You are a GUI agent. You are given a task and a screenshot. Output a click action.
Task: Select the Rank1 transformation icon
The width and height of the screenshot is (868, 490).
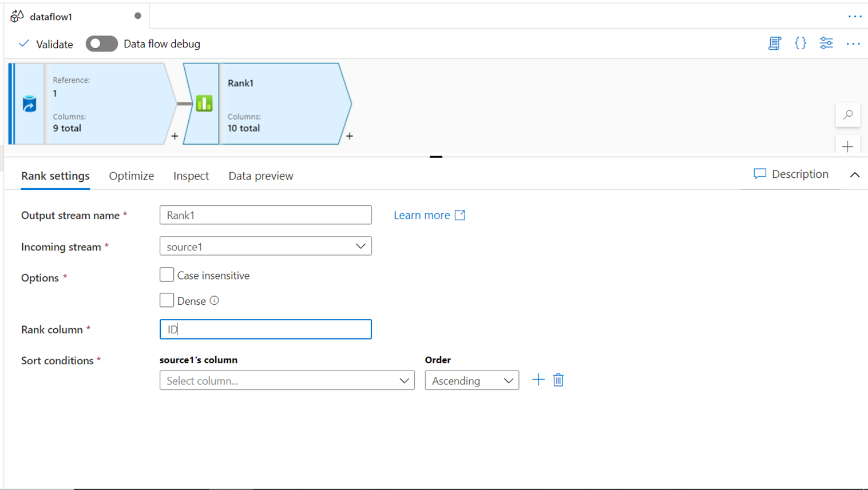tap(204, 103)
